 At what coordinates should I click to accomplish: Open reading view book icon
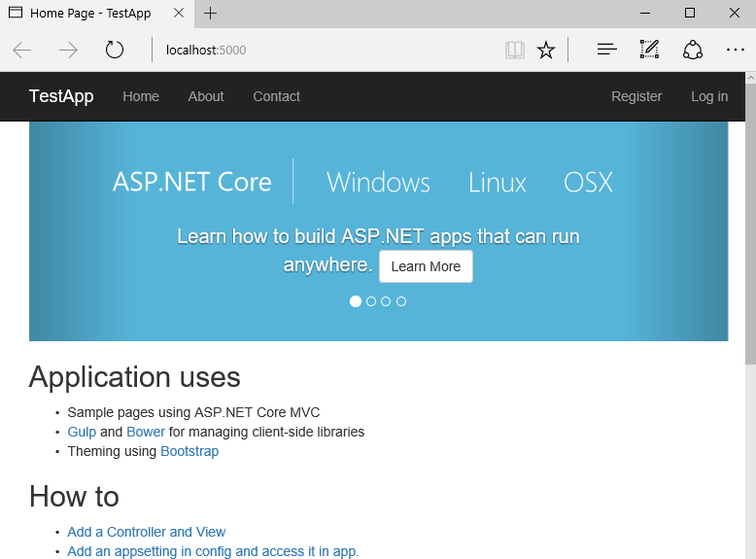[514, 51]
